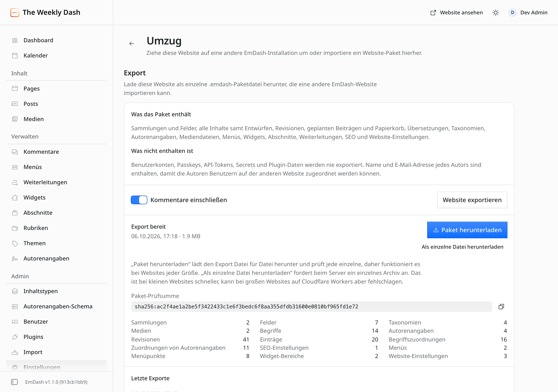Viewport: 558px width, 392px height.
Task: Click the 'Letzte Exporte' heading
Action: point(150,378)
